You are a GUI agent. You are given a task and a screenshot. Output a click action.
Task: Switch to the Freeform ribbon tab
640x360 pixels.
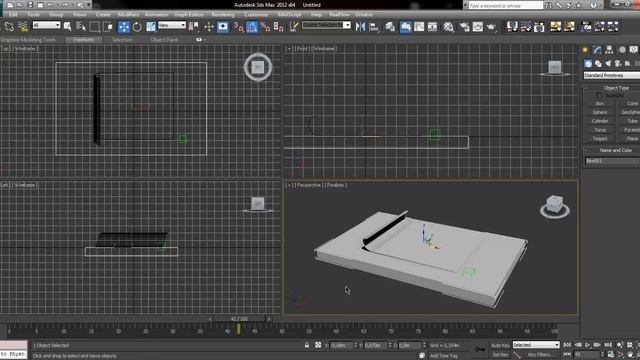click(84, 40)
